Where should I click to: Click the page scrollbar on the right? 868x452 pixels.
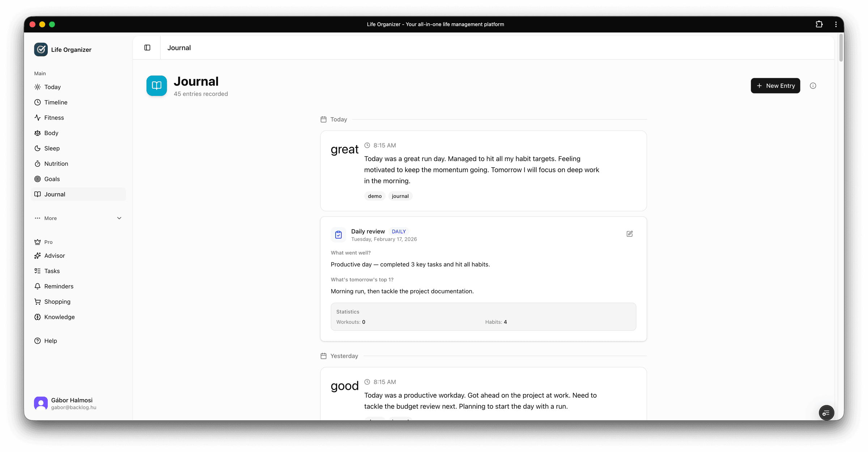click(x=841, y=47)
